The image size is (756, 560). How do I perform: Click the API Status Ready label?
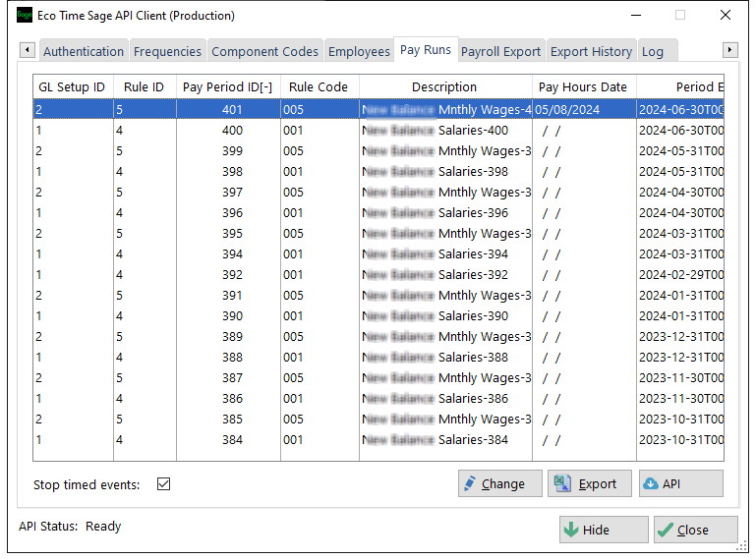click(x=70, y=526)
